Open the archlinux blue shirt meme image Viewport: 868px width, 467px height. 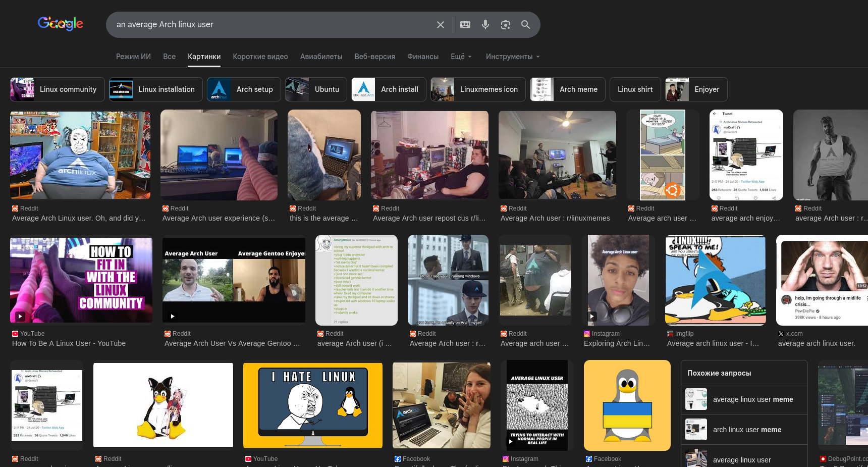80,155
